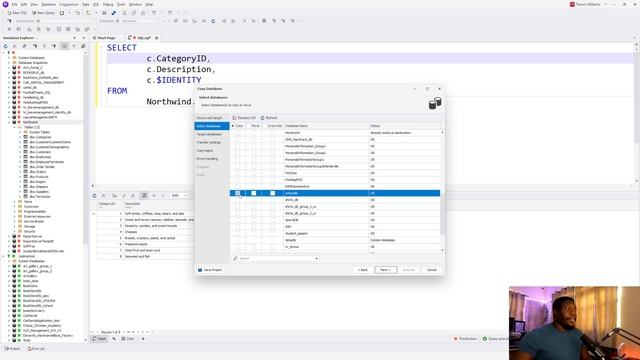Click the Copy Database icon in the main toolbar

click(113, 13)
